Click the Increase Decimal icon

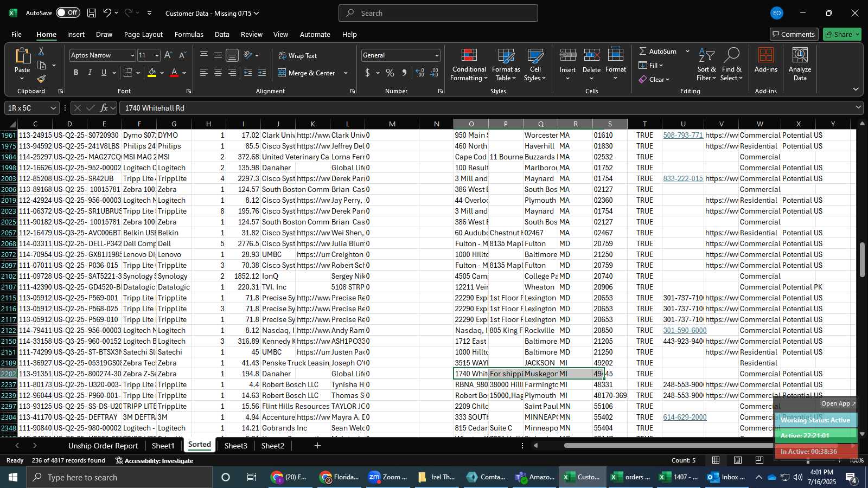[420, 73]
